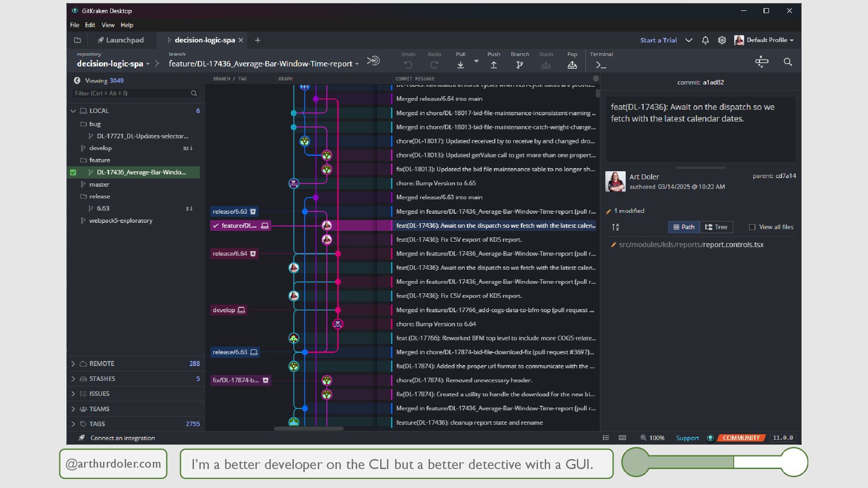Click the Push toolbar icon

point(494,65)
